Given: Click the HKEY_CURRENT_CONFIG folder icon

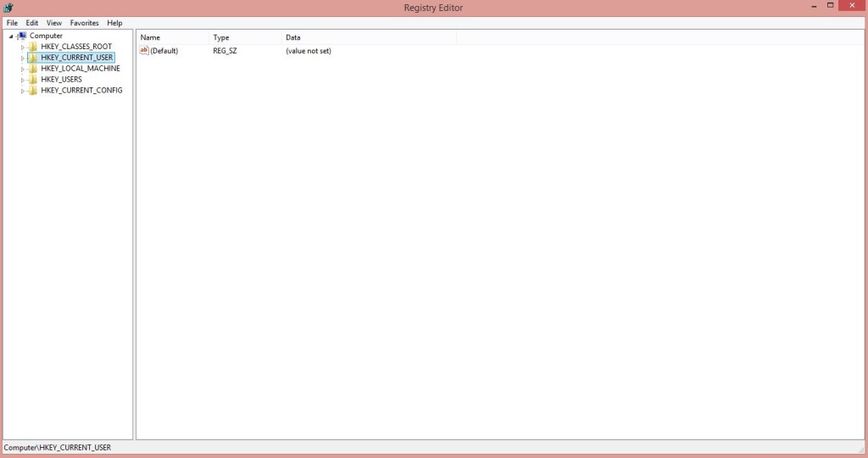Looking at the screenshot, I should click(33, 90).
